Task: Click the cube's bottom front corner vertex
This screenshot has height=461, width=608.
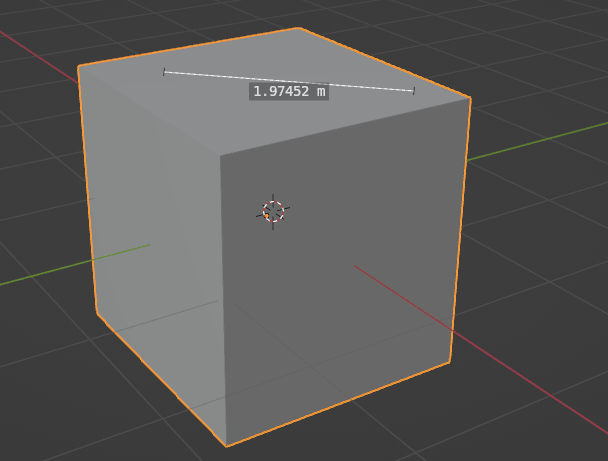Action: [x=226, y=446]
